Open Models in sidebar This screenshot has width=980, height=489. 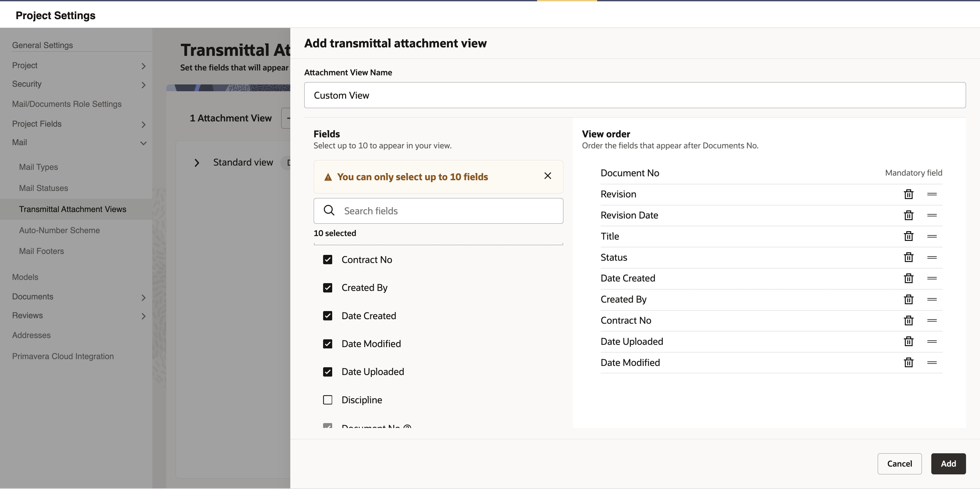point(25,277)
